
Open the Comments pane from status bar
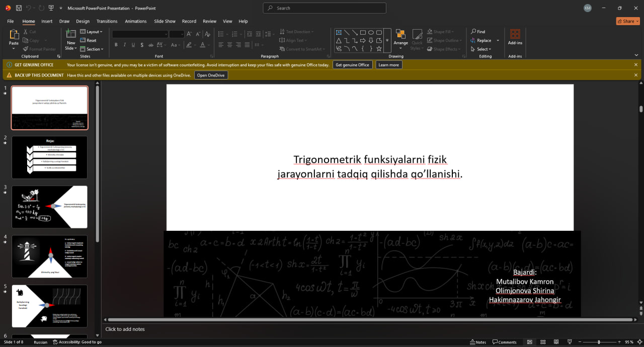[x=505, y=342]
